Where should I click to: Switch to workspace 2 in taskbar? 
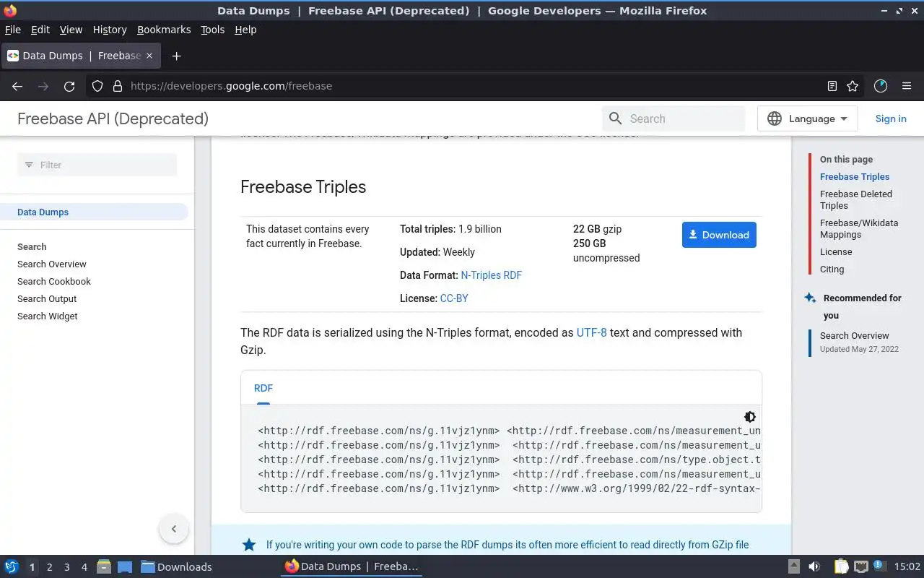(x=50, y=567)
